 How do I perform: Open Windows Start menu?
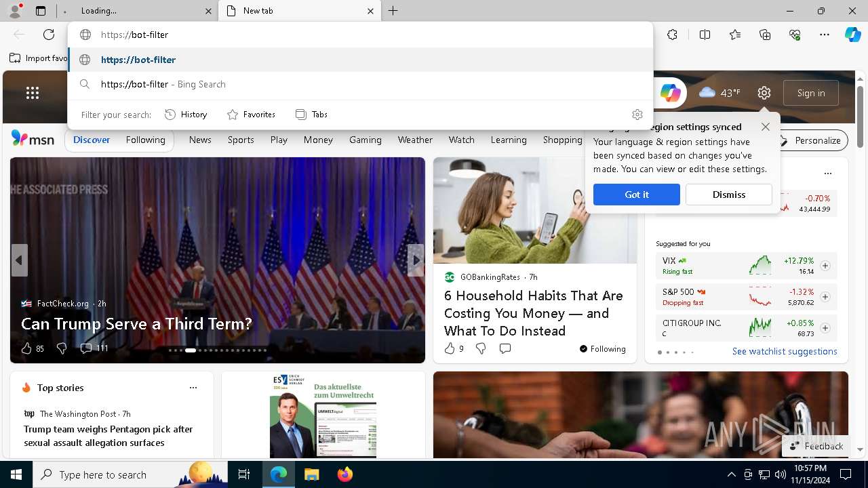click(x=16, y=474)
